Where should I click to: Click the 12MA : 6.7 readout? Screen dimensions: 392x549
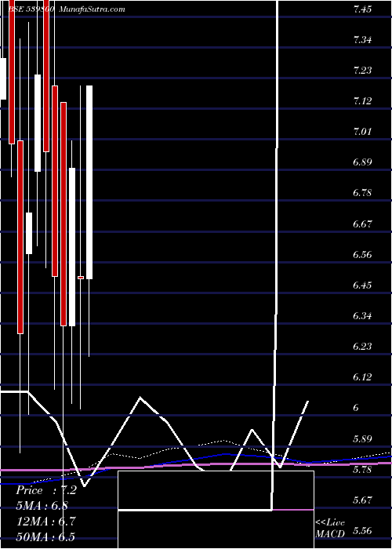pyautogui.click(x=45, y=522)
